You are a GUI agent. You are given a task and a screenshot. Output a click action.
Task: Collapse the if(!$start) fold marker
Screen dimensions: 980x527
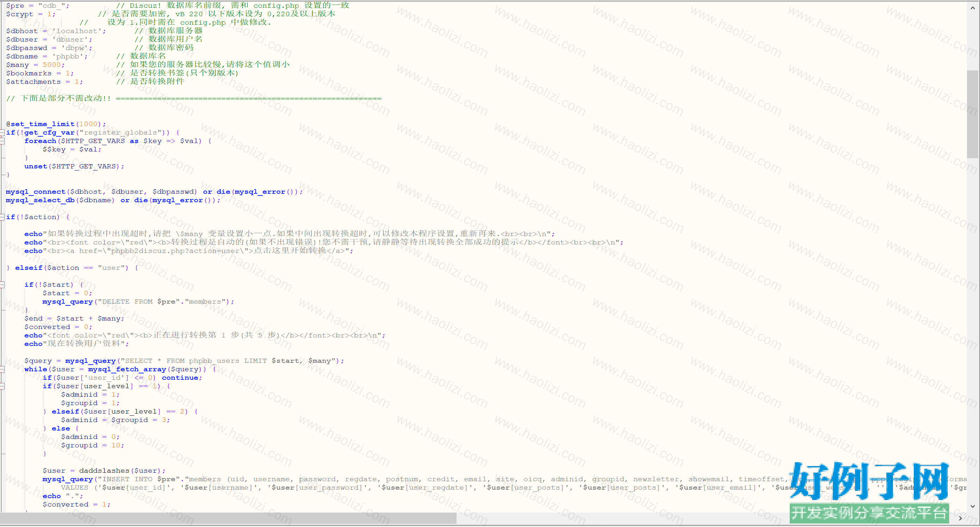(2, 285)
